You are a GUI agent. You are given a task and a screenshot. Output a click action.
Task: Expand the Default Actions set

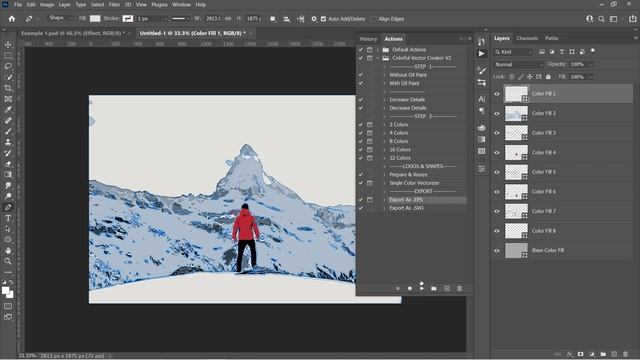pos(378,49)
